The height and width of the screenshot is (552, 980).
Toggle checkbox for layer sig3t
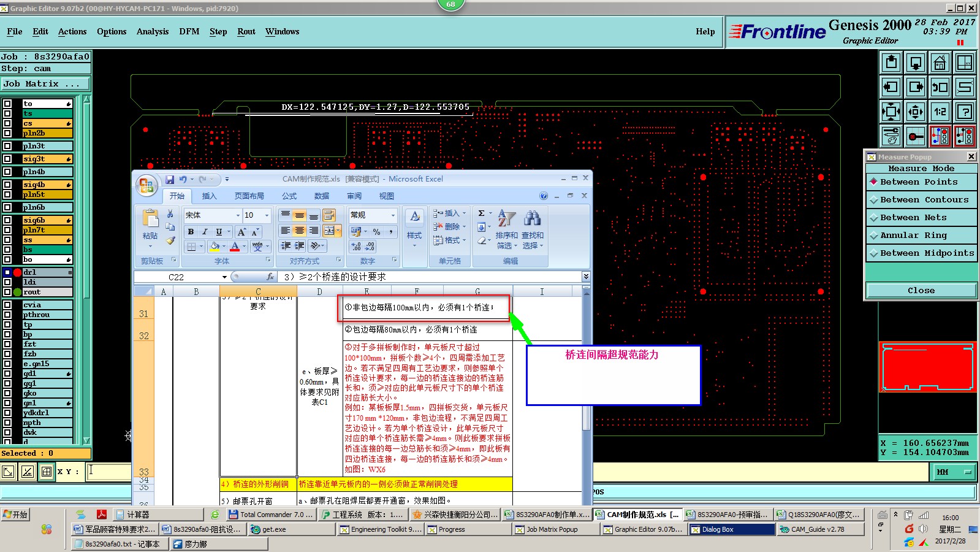click(7, 159)
